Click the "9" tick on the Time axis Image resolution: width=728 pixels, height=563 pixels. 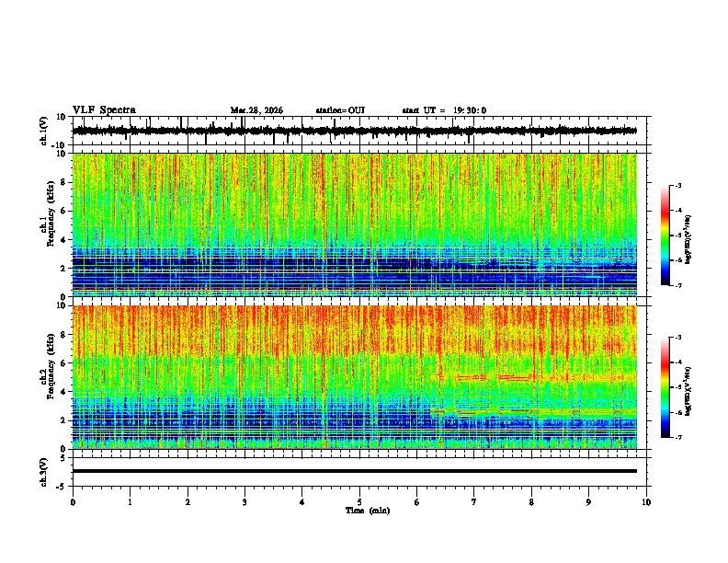(x=588, y=502)
